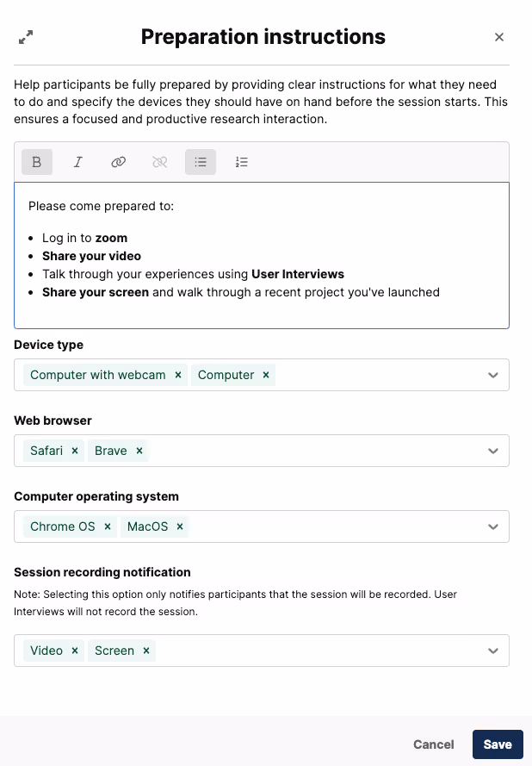
Task: Expand Session recording notification dropdown
Action: point(493,651)
